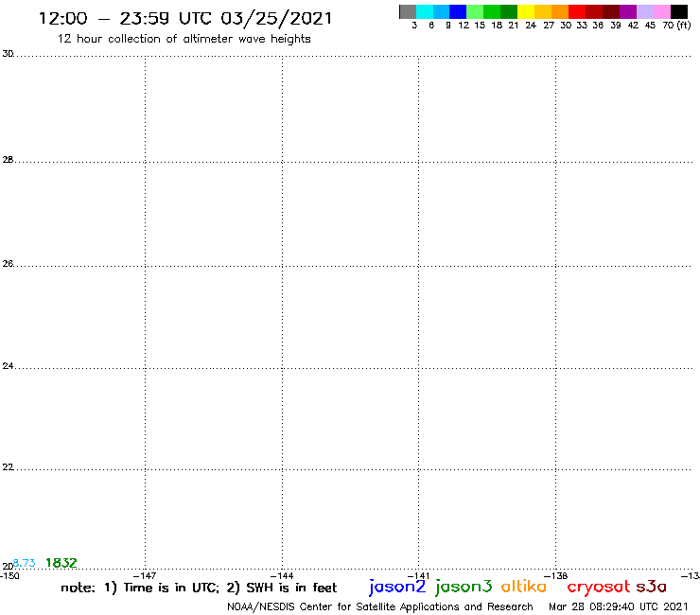Click the gray swatch in the color scale
Screen dimensions: 700x615
408,11
